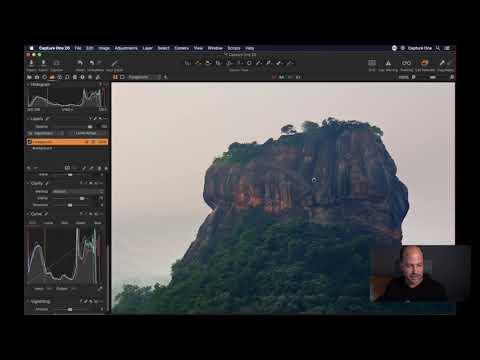Open the Window menu
The height and width of the screenshot is (360, 480).
coord(215,48)
